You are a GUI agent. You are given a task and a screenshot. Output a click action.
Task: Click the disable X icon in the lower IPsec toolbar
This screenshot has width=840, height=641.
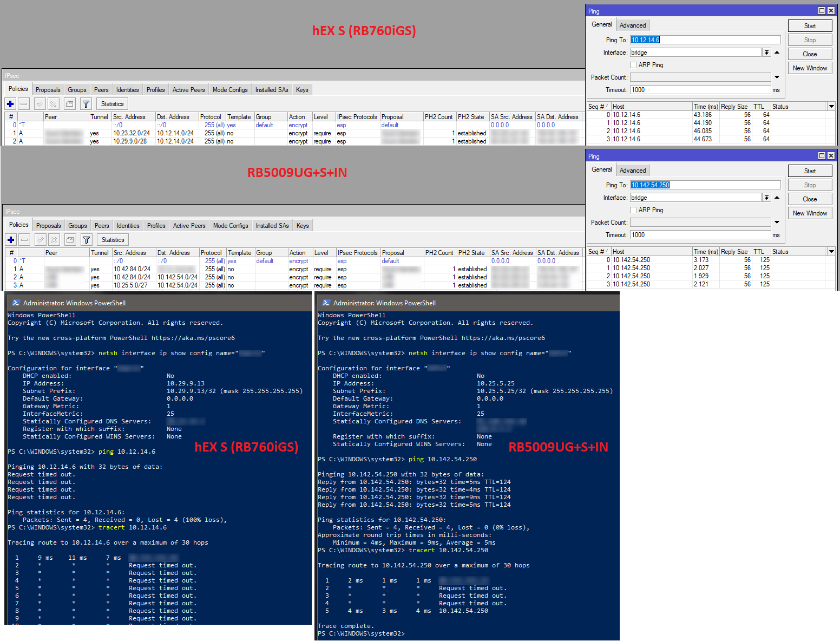click(x=54, y=240)
